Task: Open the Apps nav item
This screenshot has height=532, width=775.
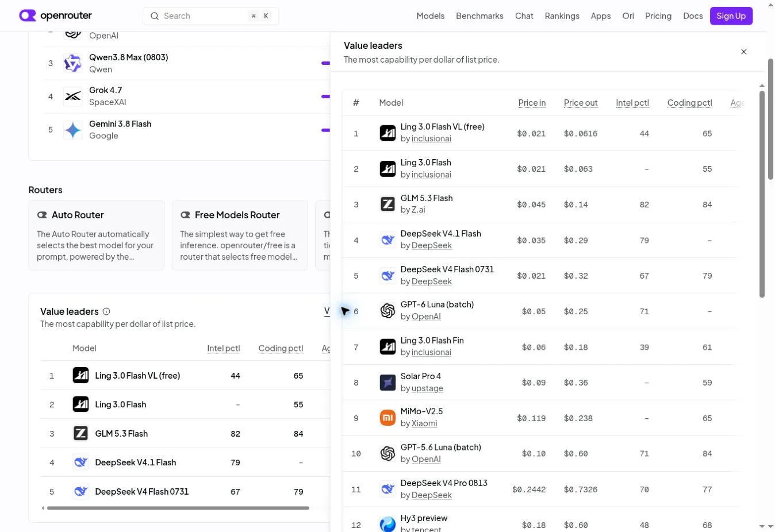Action: point(601,16)
